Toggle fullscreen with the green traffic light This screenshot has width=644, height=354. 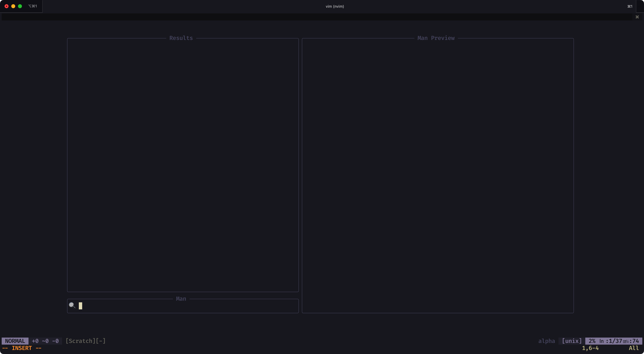click(x=20, y=6)
